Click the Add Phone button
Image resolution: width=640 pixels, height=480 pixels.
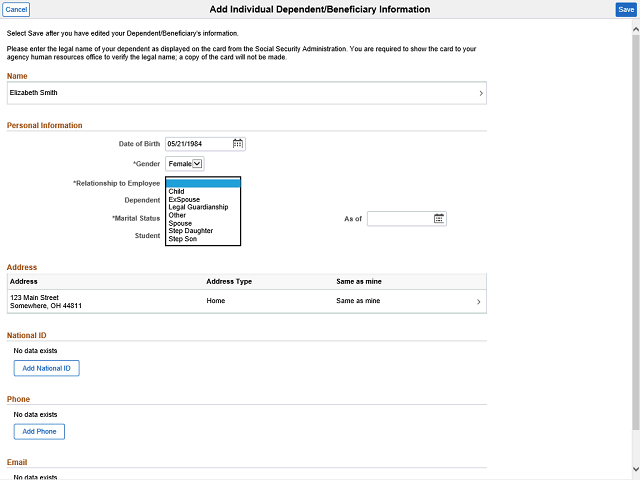(39, 432)
